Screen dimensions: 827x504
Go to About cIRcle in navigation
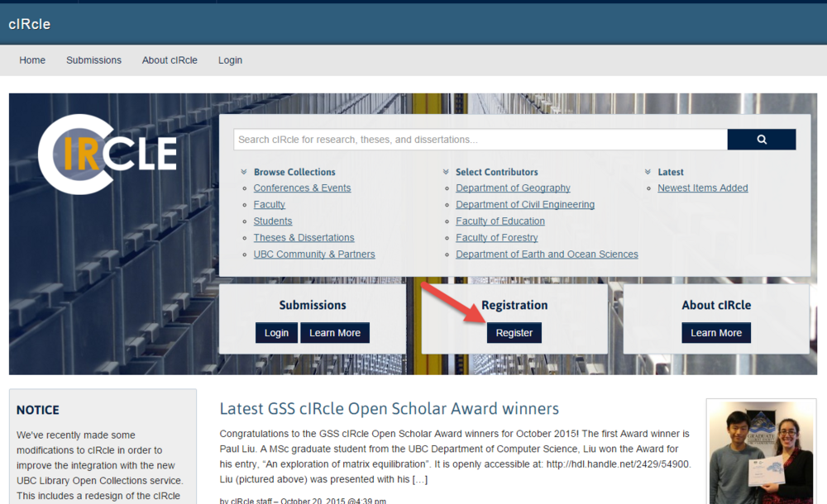[170, 60]
